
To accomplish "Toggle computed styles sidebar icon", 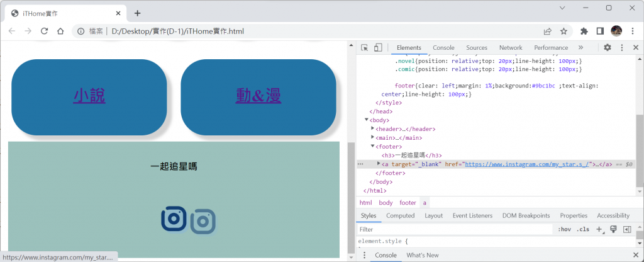I will click(x=627, y=229).
